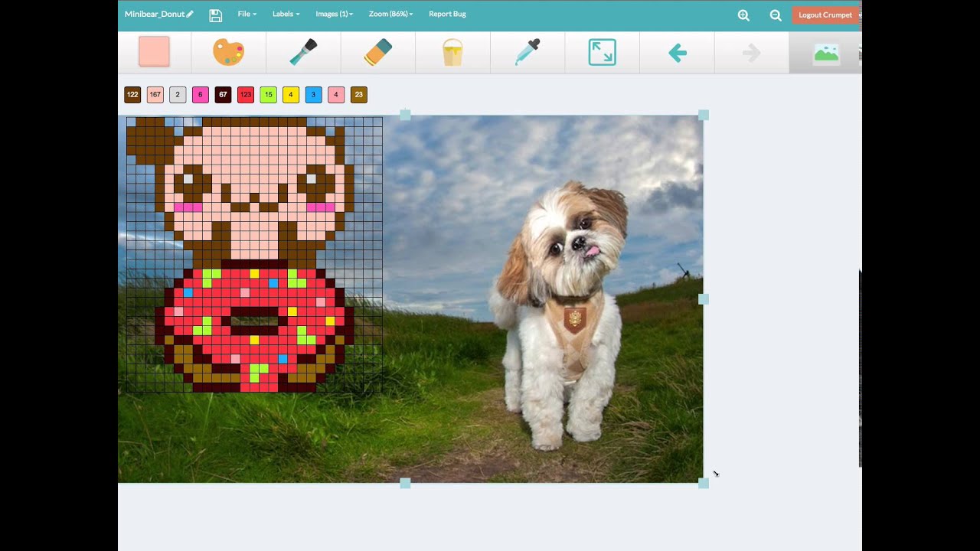Click the zoom-out magnifier in the header
This screenshot has height=551, width=980.
pyautogui.click(x=776, y=15)
